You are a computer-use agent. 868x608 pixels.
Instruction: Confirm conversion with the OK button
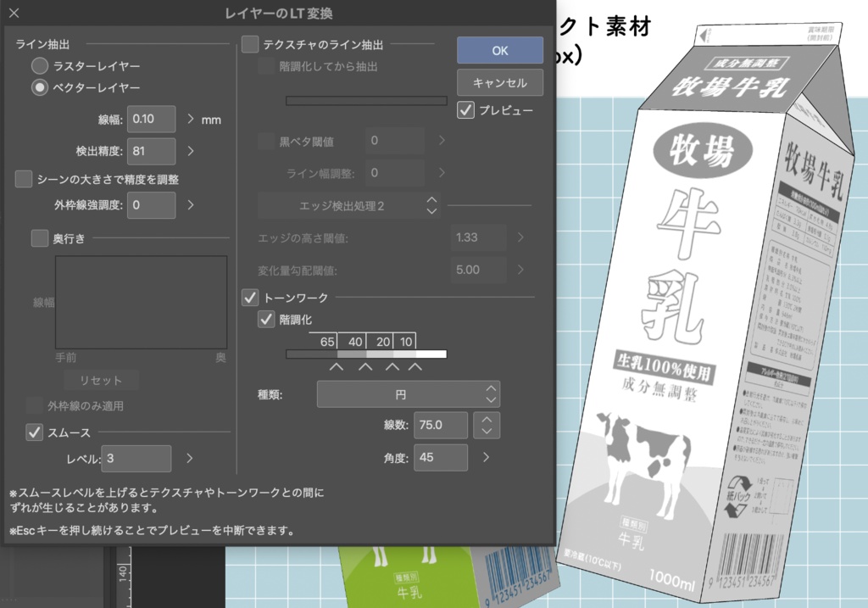pyautogui.click(x=499, y=50)
